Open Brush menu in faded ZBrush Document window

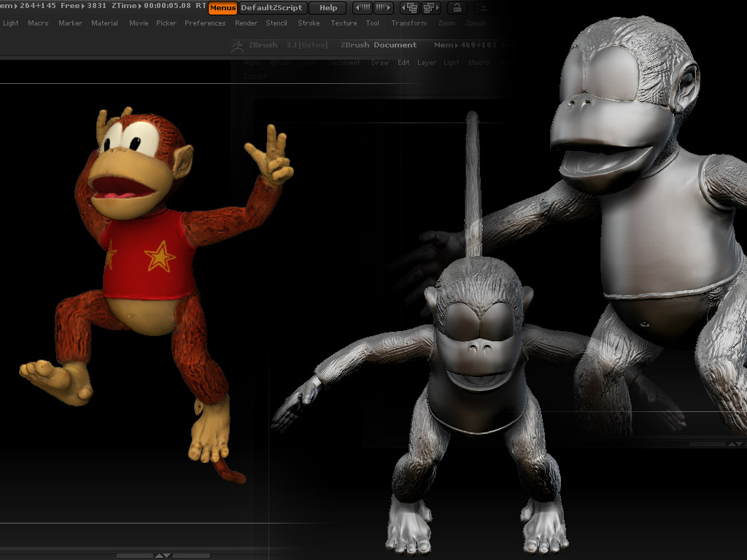[280, 63]
